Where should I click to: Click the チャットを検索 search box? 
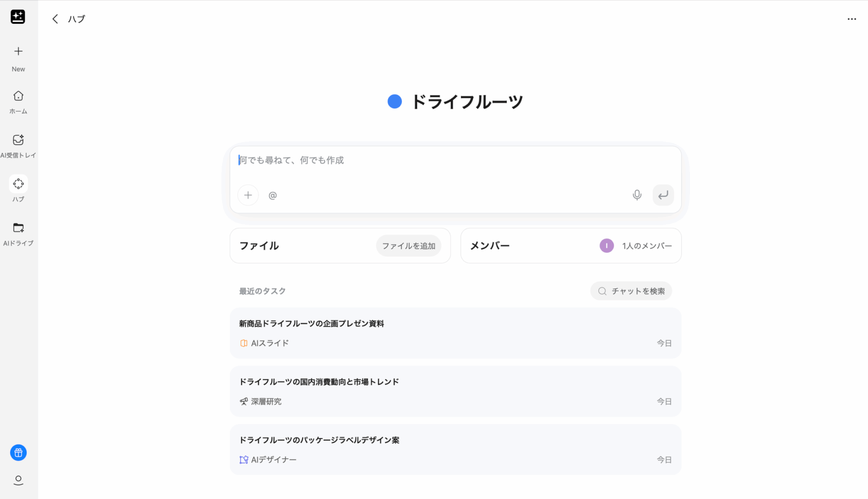[x=631, y=291]
